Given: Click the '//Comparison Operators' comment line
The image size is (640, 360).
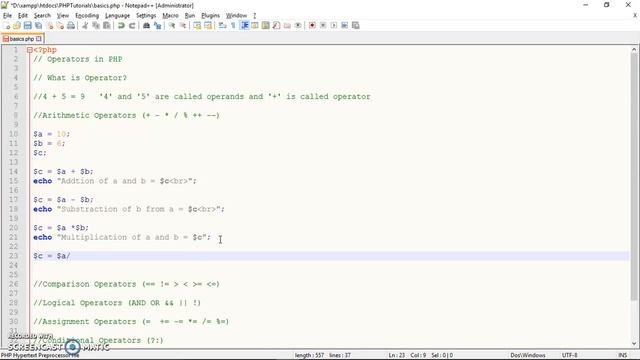Looking at the screenshot, I should coord(127,284).
